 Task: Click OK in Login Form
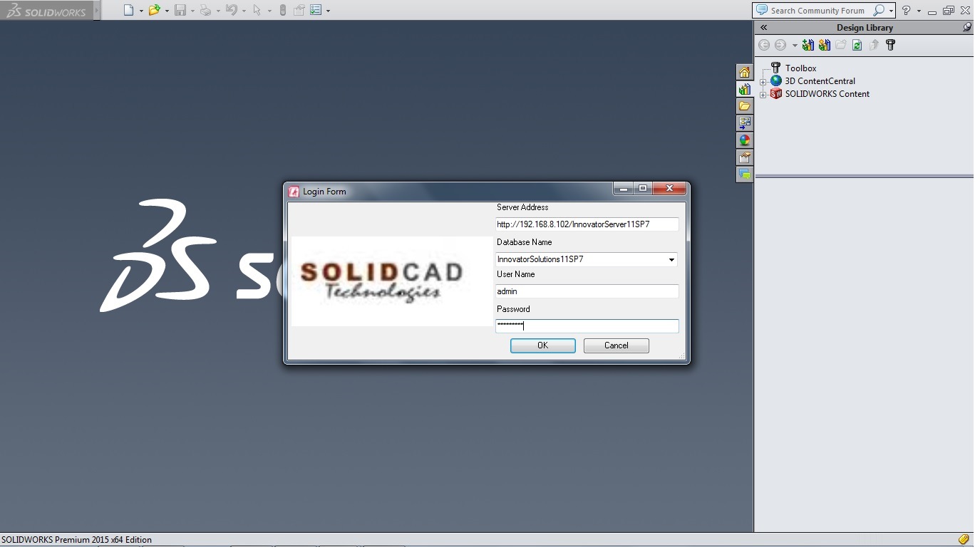pos(543,345)
